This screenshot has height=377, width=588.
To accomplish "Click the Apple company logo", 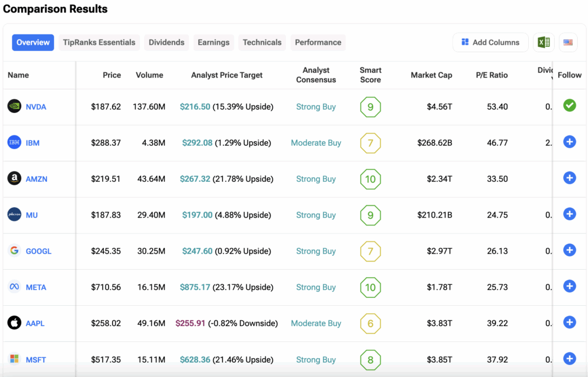I will pos(14,323).
